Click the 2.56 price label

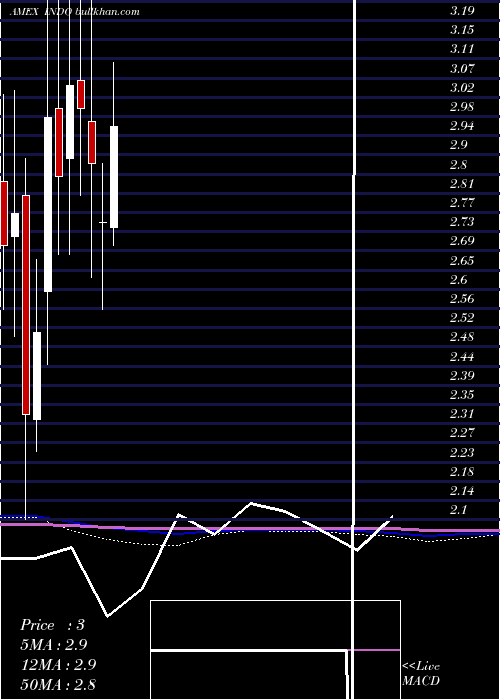coord(462,299)
